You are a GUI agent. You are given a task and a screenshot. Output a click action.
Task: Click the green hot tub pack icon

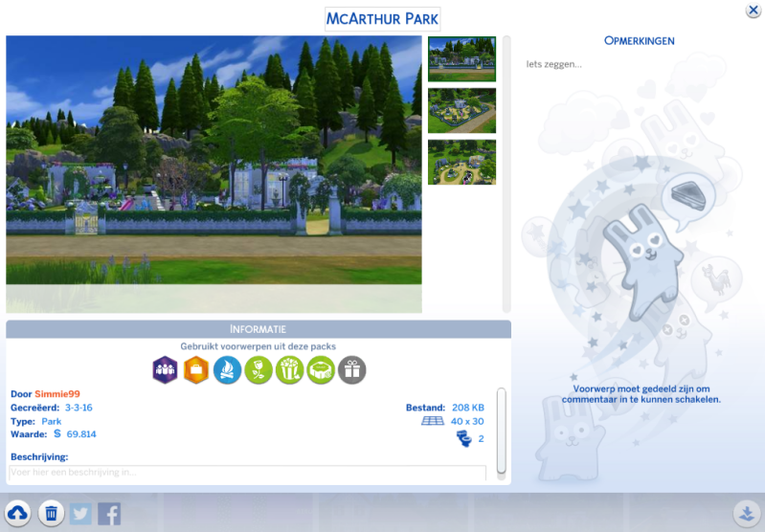(321, 369)
